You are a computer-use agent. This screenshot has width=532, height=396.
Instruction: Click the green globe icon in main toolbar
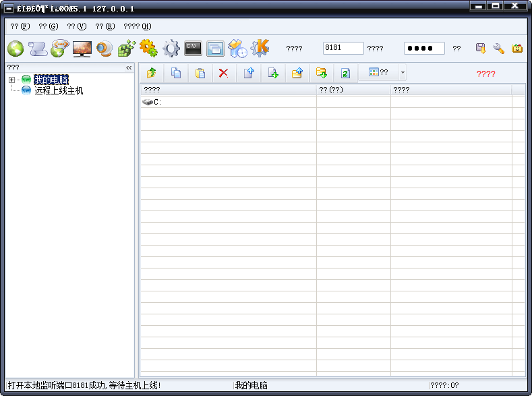(x=16, y=49)
